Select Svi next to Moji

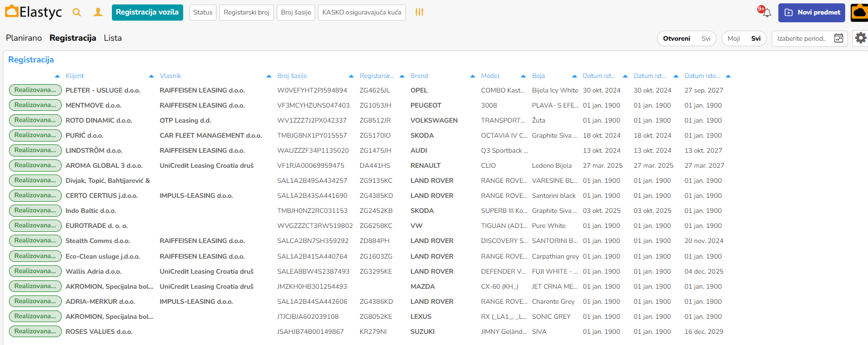pos(756,38)
